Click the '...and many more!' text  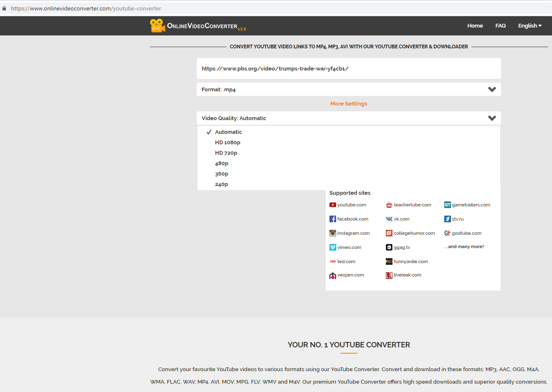464,246
